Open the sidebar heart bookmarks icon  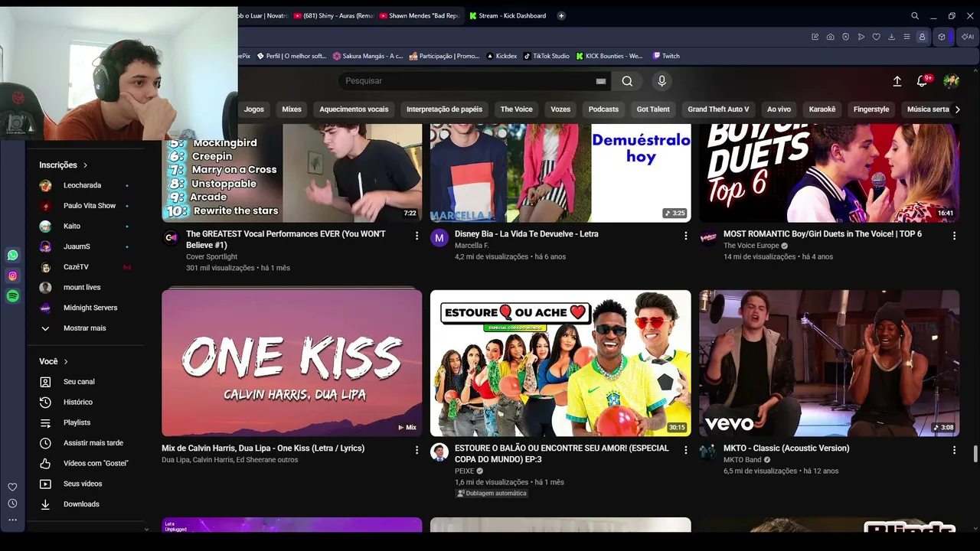(x=12, y=487)
